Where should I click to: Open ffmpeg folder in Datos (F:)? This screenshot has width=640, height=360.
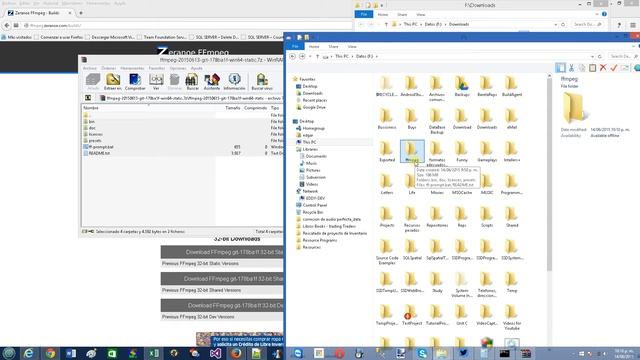pyautogui.click(x=412, y=151)
